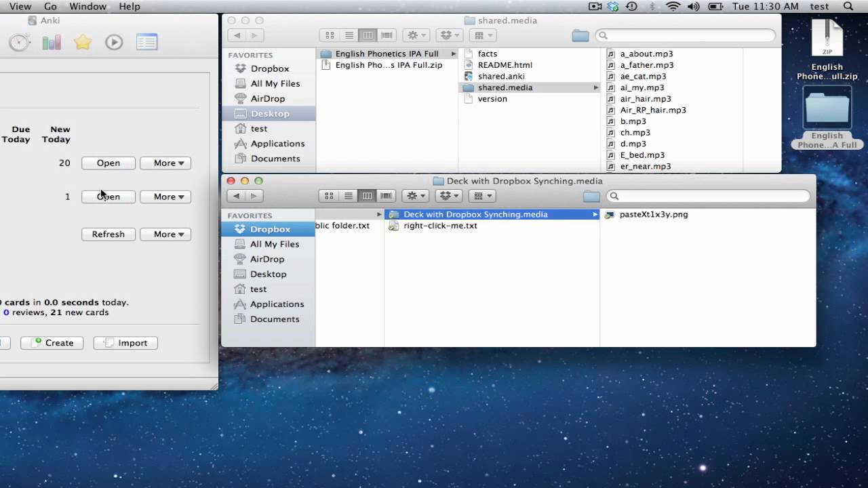Open the Window menu
This screenshot has width=868, height=488.
click(87, 6)
